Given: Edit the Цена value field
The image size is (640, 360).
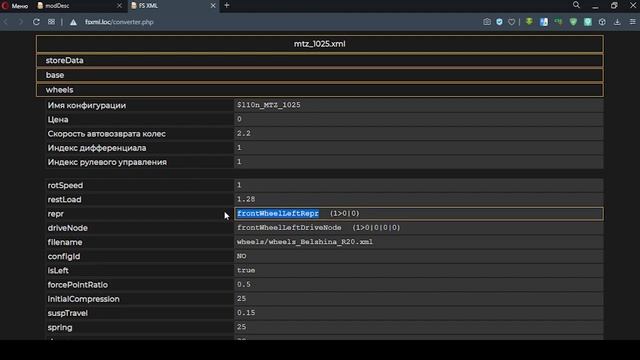Looking at the screenshot, I should (x=419, y=119).
